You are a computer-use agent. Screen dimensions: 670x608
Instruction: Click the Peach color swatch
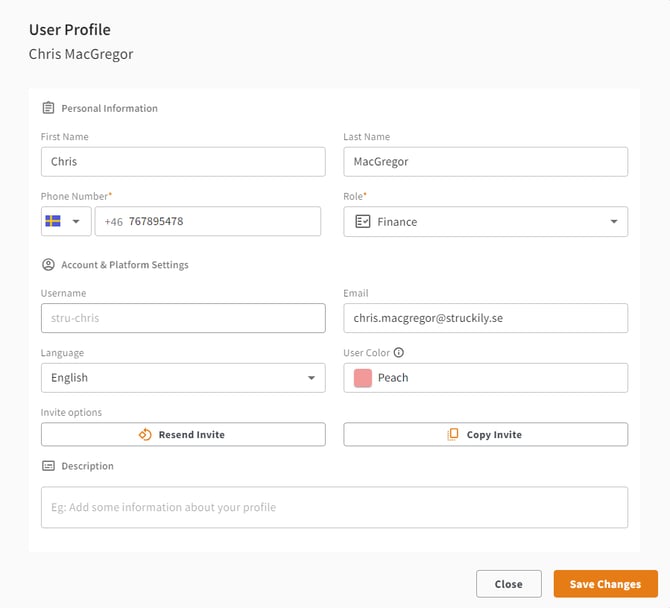pos(363,378)
